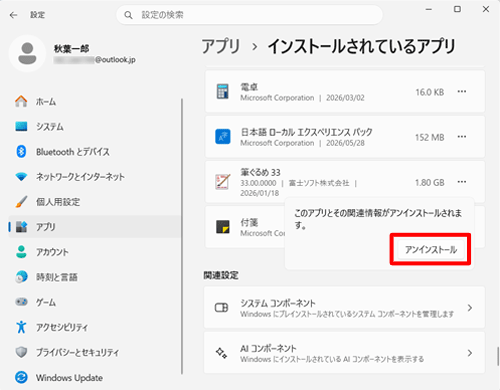500x390 pixels.
Task: Open the user profile avatar
Action: 27,53
